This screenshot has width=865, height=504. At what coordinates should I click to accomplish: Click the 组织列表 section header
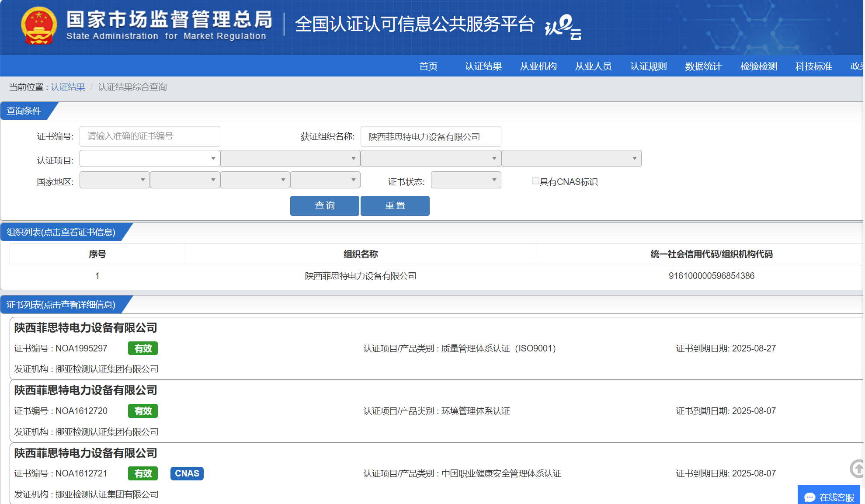click(x=61, y=232)
